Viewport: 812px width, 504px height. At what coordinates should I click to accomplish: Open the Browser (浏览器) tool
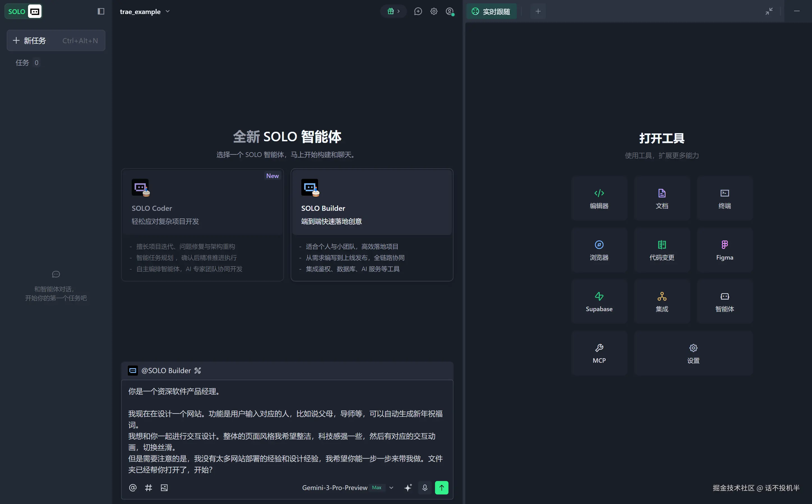599,250
